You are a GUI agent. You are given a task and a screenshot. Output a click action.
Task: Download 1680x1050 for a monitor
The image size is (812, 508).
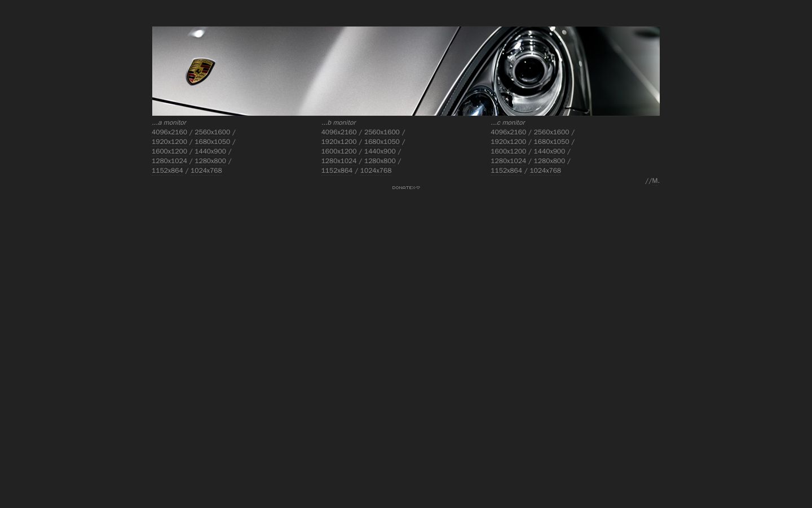[x=213, y=142]
